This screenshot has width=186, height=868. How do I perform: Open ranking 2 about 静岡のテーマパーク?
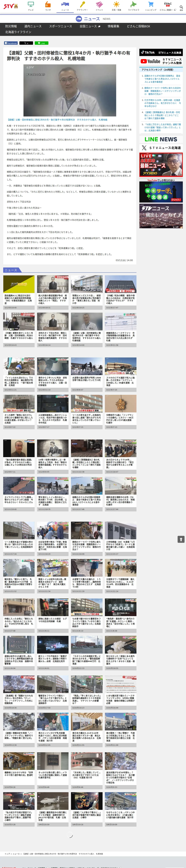click(162, 91)
